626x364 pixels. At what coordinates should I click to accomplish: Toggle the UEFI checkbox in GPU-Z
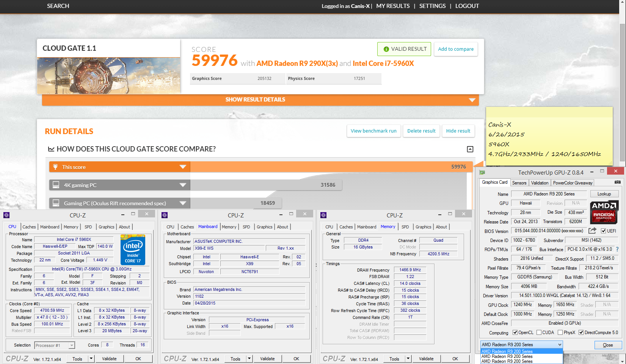pyautogui.click(x=603, y=231)
